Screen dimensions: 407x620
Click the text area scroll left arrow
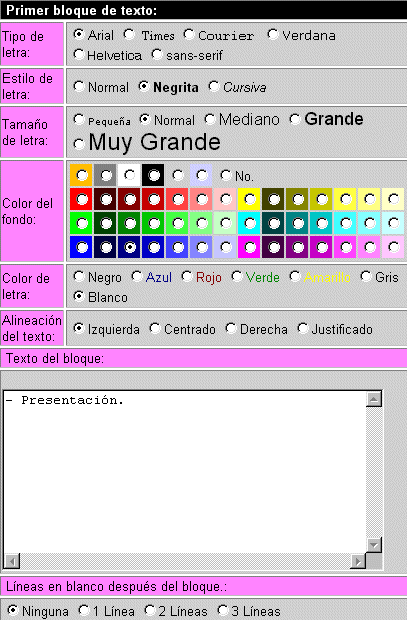pyautogui.click(x=12, y=561)
